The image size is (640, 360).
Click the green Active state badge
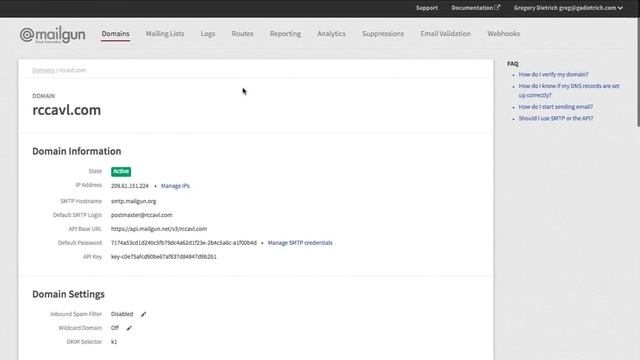[x=121, y=171]
